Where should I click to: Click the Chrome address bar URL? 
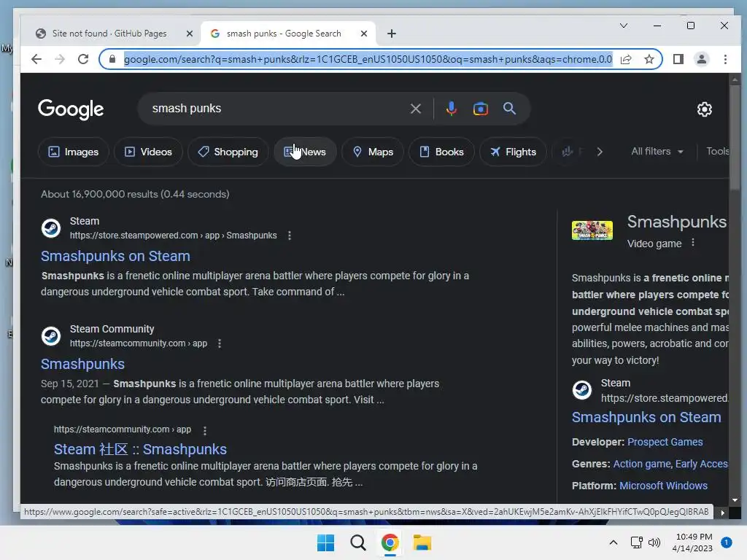tap(368, 59)
